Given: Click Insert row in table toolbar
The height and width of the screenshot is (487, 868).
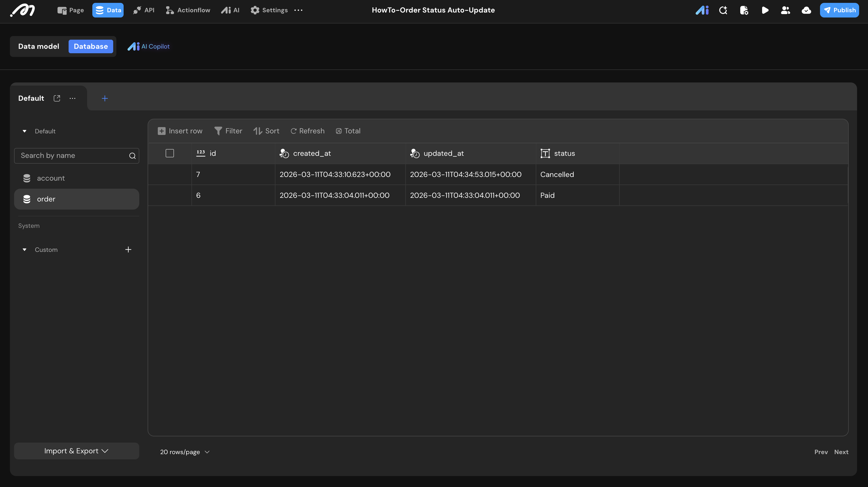Looking at the screenshot, I should [180, 131].
